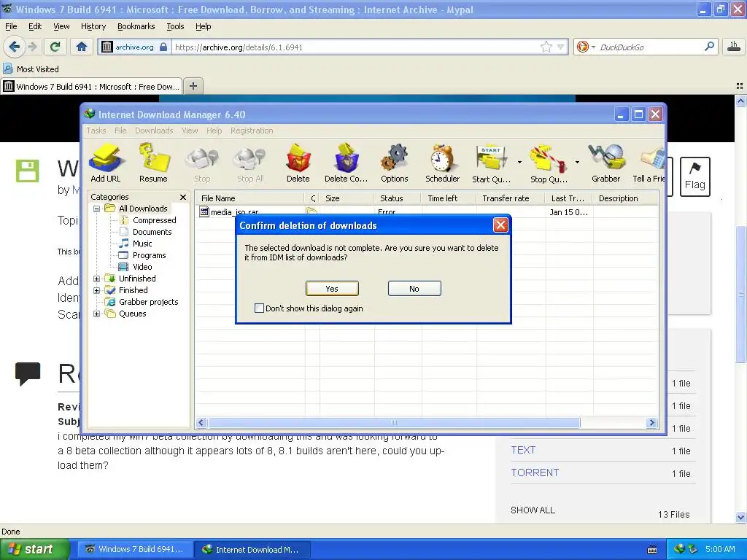
Task: Click the SHOW ALL files link
Action: point(533,510)
